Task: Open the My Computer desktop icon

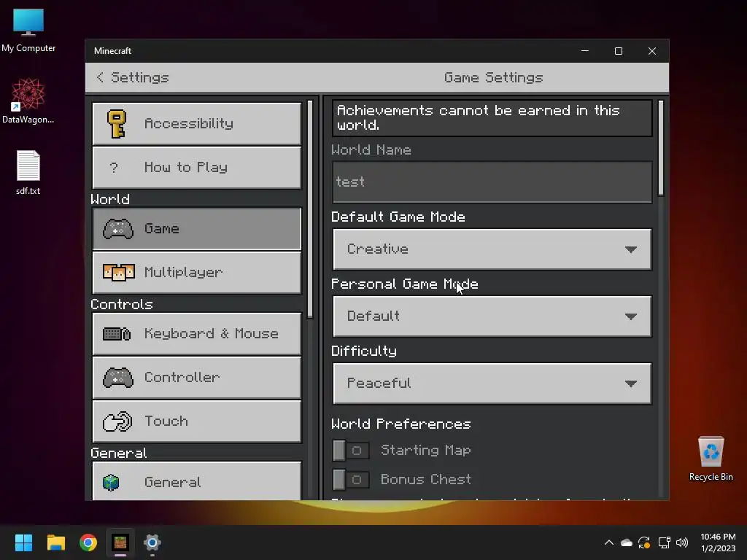Action: pyautogui.click(x=28, y=31)
